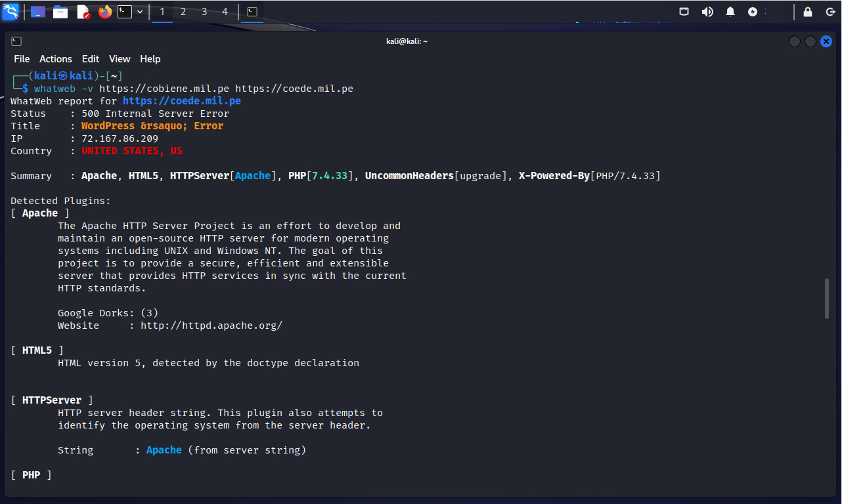
Task: Select the kali@kali terminal taskbar button
Action: pos(252,12)
